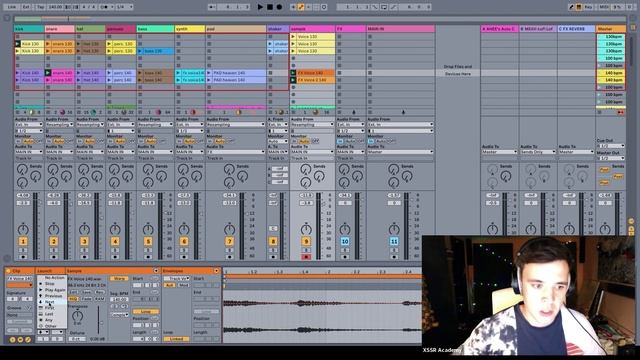Click the sample track pan knob

tap(306, 229)
